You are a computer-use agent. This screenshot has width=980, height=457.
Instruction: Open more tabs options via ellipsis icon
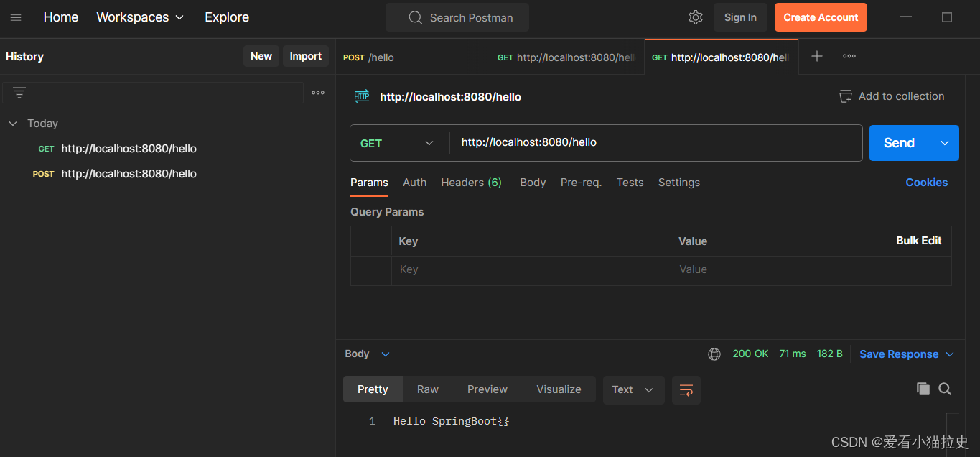849,55
